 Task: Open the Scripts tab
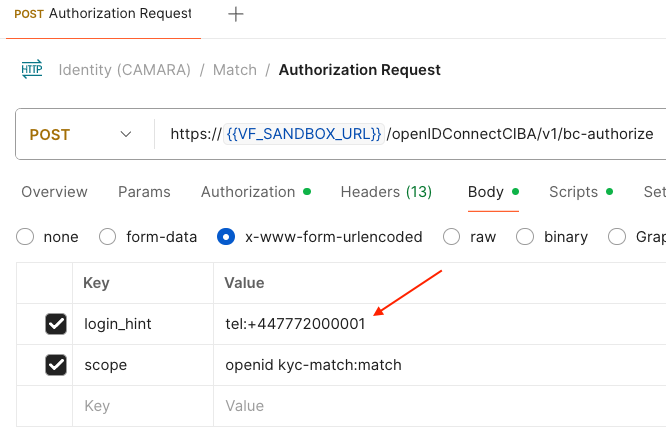(x=573, y=192)
